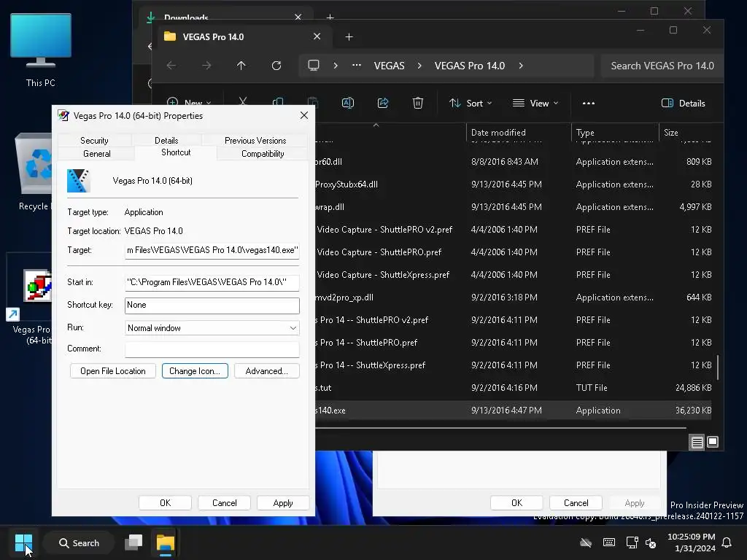Click Cancel in the background dialog

(576, 503)
